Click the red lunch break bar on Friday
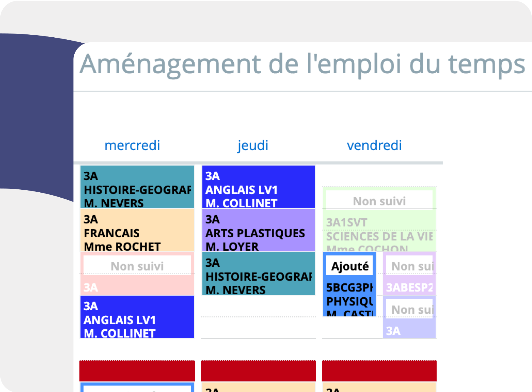532x392 pixels. click(379, 371)
